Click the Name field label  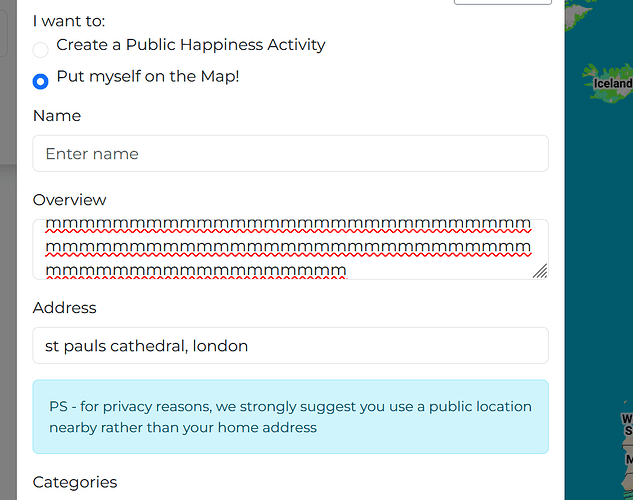point(57,116)
